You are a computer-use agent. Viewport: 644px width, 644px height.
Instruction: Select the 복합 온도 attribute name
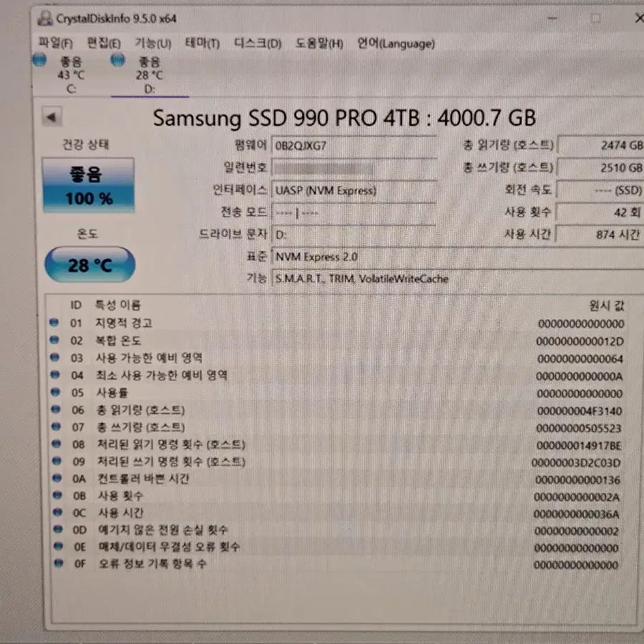[x=118, y=341]
